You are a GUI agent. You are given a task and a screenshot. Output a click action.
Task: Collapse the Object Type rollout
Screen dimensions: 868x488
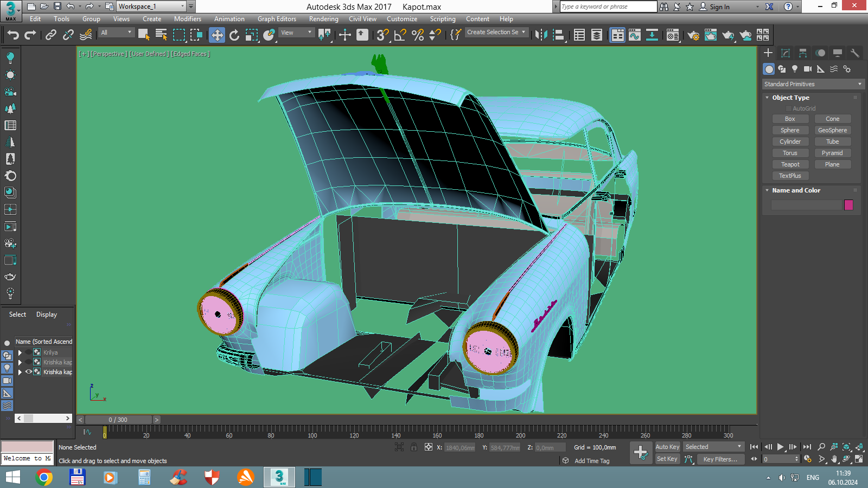point(790,98)
